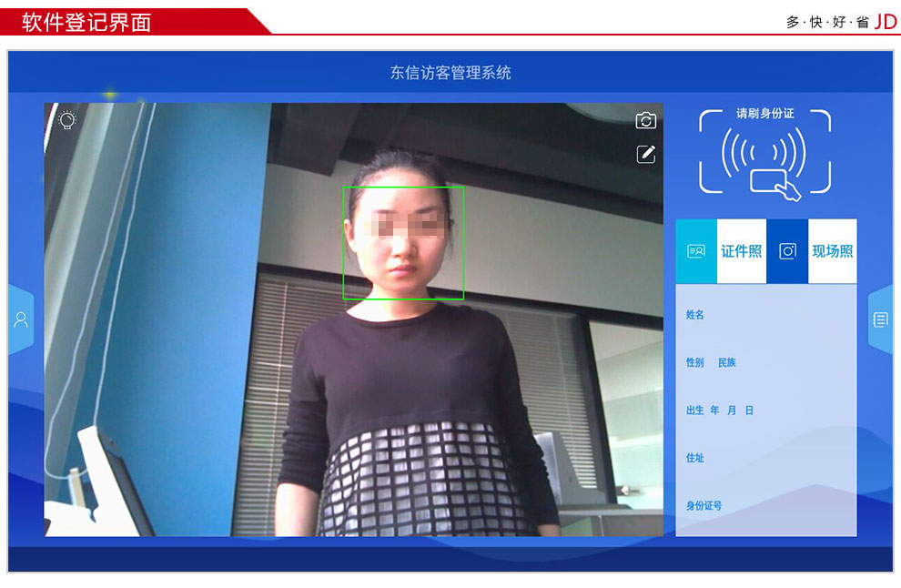Toggle the light bulb fill-light icon
Viewport: 901px width, 588px height.
click(x=67, y=119)
